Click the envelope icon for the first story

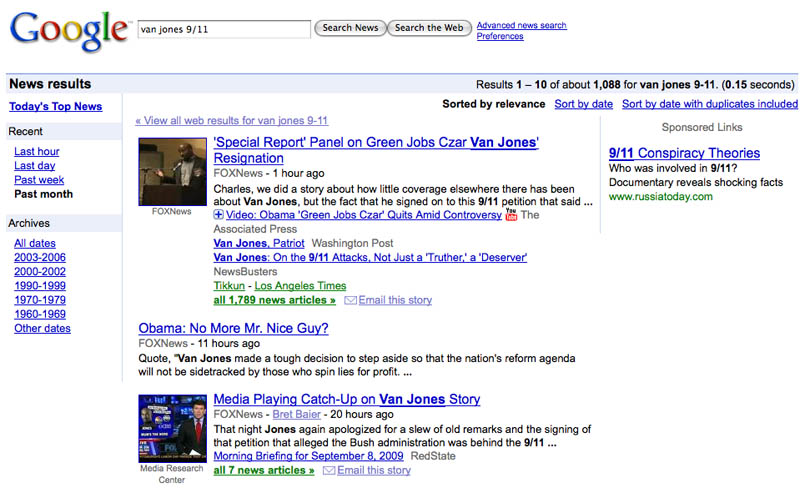pyautogui.click(x=350, y=300)
